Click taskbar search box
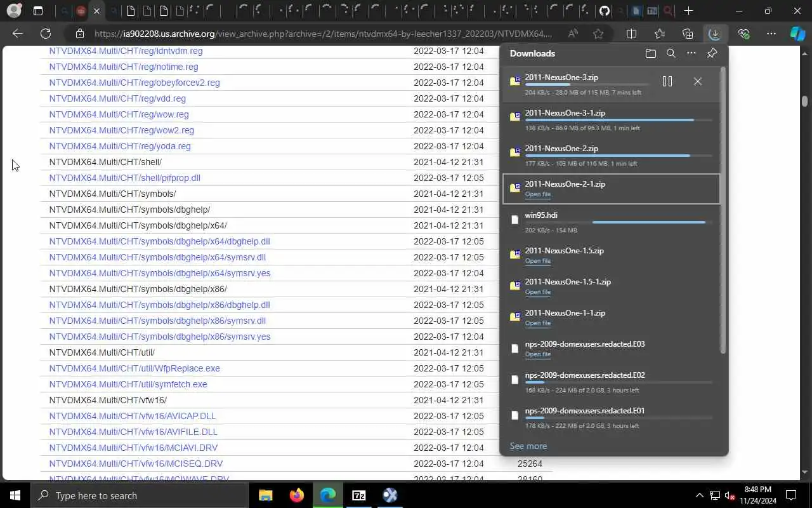Viewport: 812px width, 508px height. [140, 495]
